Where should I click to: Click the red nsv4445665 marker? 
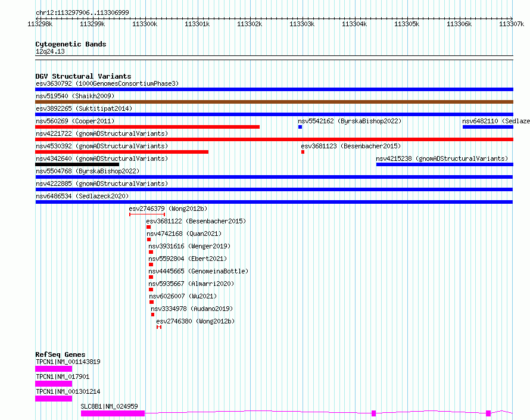(x=151, y=277)
